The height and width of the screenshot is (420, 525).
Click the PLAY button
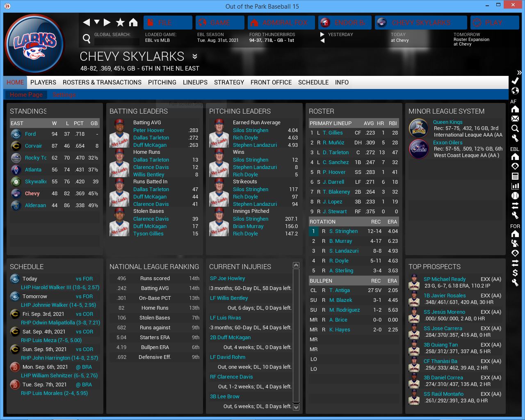click(494, 23)
